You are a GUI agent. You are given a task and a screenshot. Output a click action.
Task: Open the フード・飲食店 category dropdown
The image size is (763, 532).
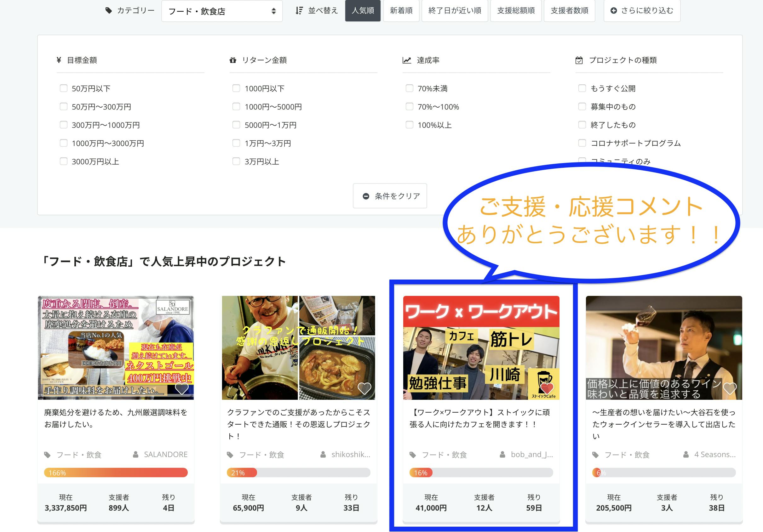coord(222,11)
